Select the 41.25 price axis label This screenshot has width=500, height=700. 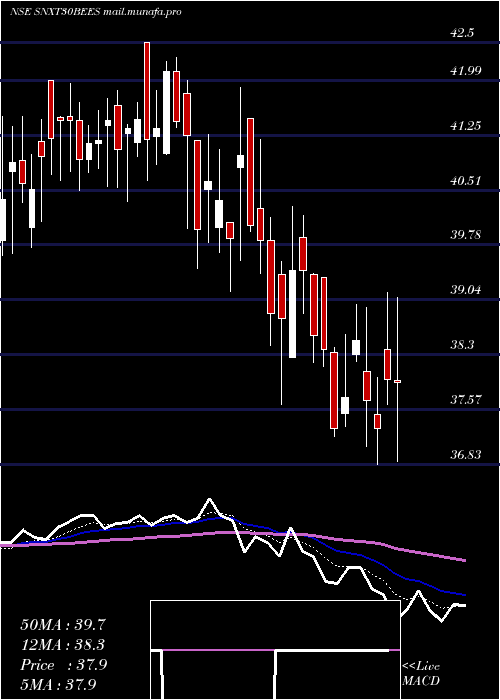(x=466, y=126)
